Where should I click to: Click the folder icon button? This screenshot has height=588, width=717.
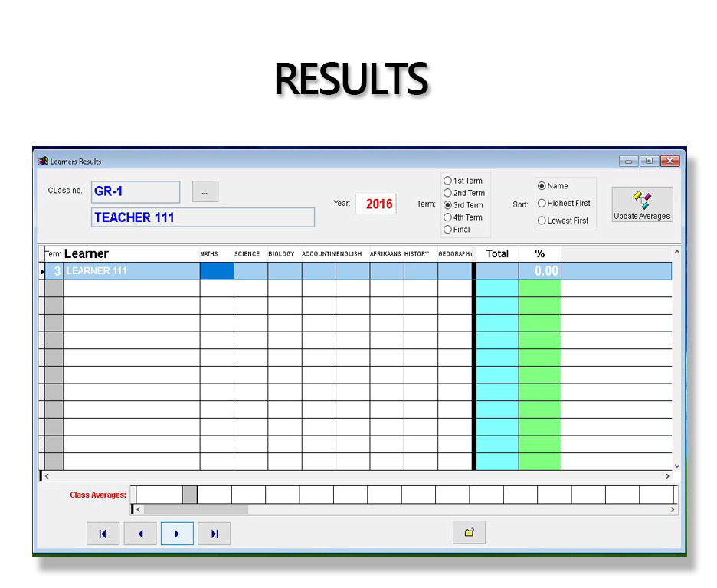[469, 533]
